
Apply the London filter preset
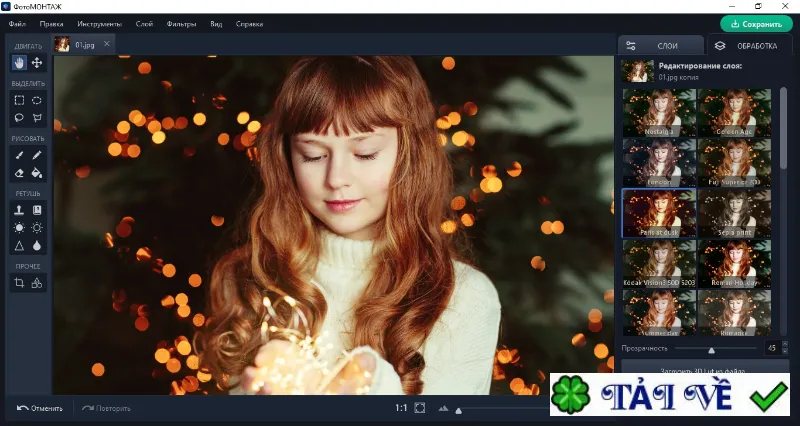coord(659,163)
